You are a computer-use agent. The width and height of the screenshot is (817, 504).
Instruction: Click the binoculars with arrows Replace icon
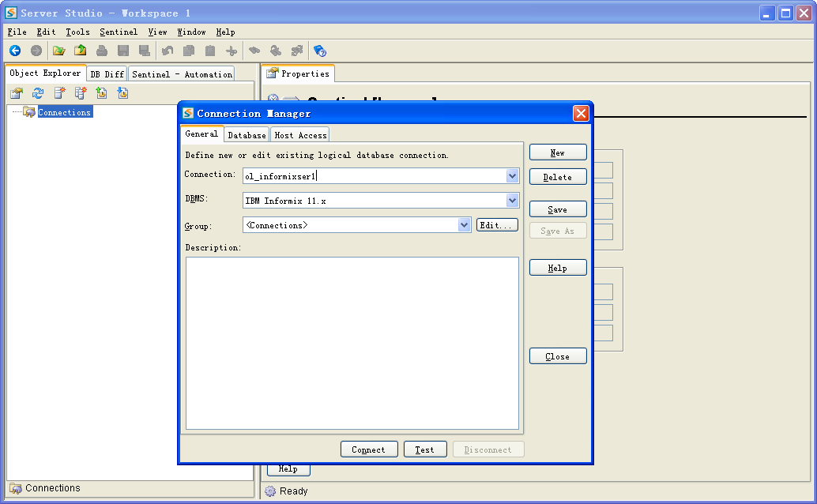[297, 51]
